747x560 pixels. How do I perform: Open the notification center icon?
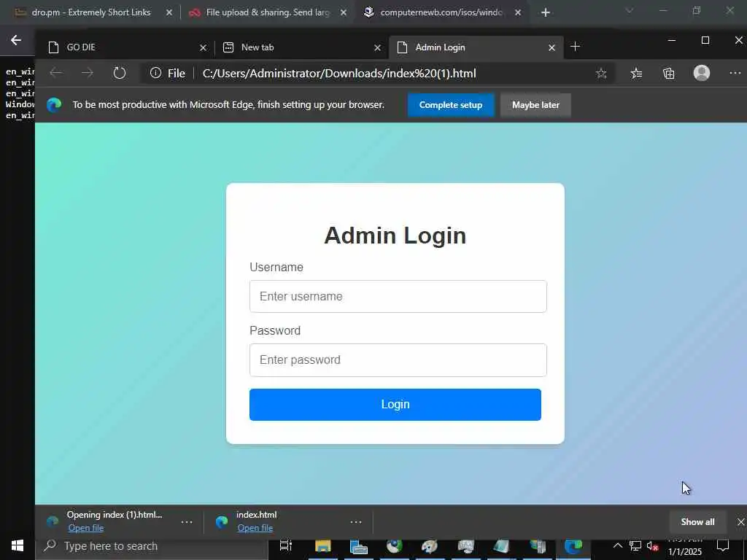[723, 545]
